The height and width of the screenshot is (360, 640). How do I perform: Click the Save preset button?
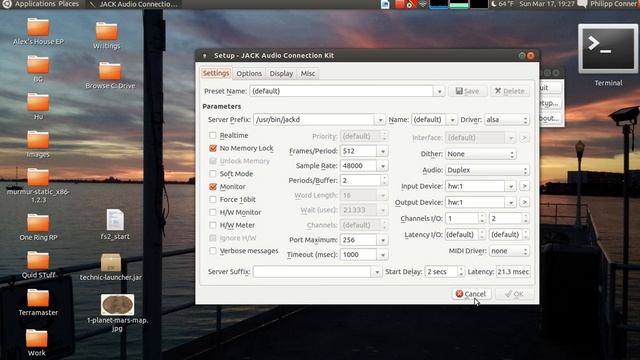[x=467, y=91]
